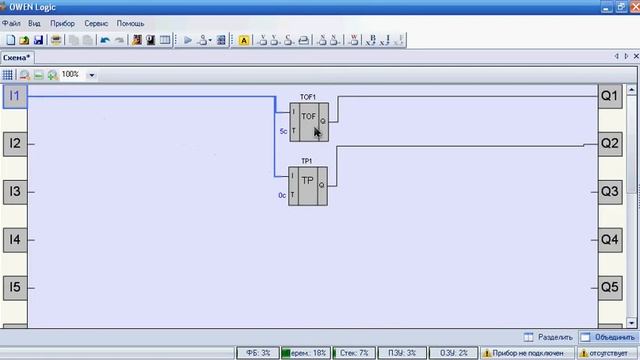Select output Q2
640x360 pixels.
coord(610,144)
